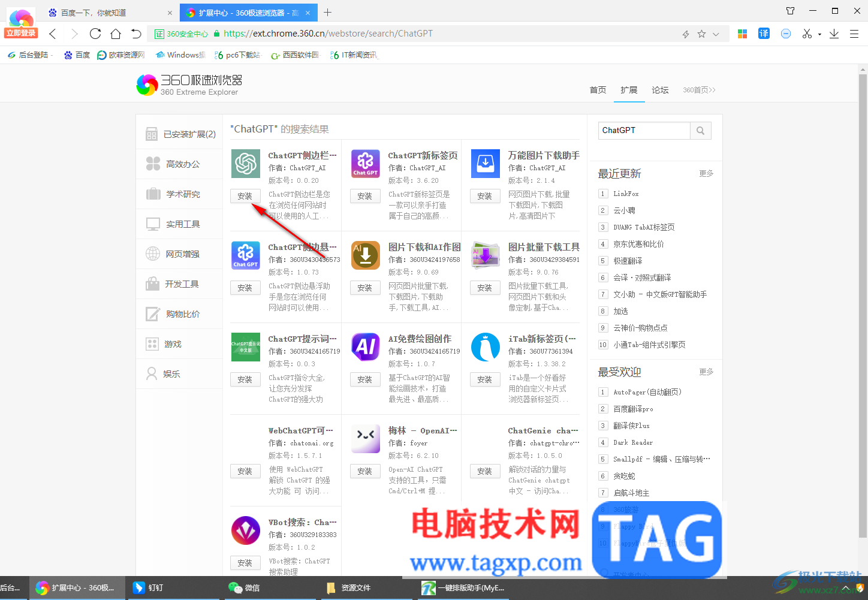This screenshot has width=868, height=600.
Task: Reload the current page
Action: [x=95, y=34]
